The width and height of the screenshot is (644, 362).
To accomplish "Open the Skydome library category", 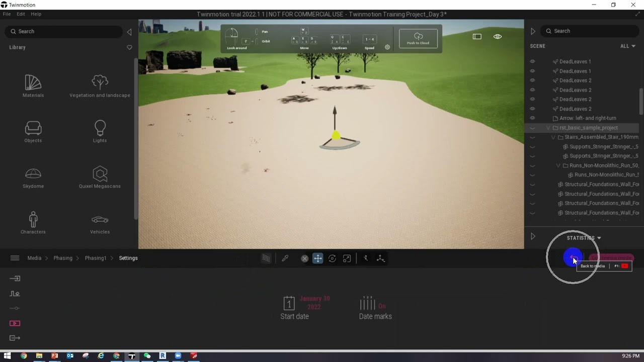I will coord(33,177).
